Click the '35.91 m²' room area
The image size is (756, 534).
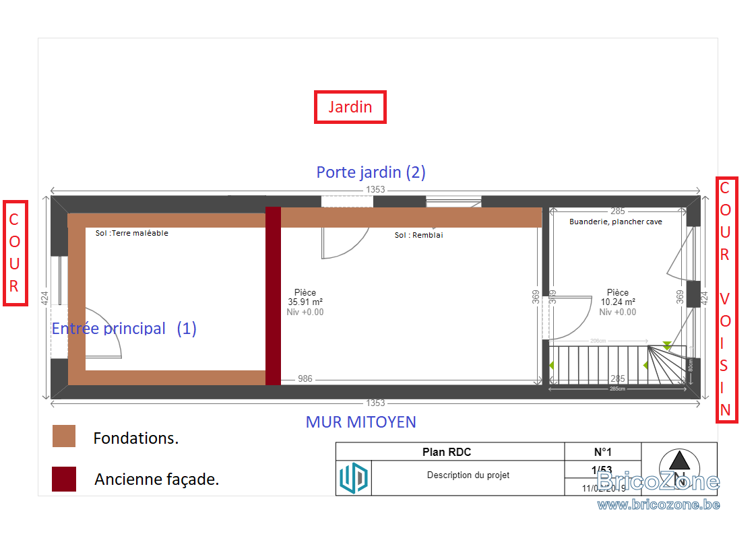coord(305,302)
